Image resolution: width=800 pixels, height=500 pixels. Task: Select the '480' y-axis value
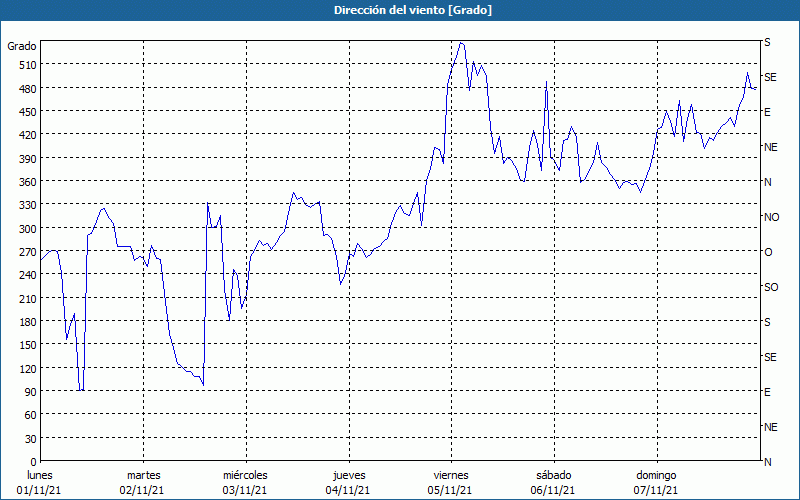(x=28, y=89)
